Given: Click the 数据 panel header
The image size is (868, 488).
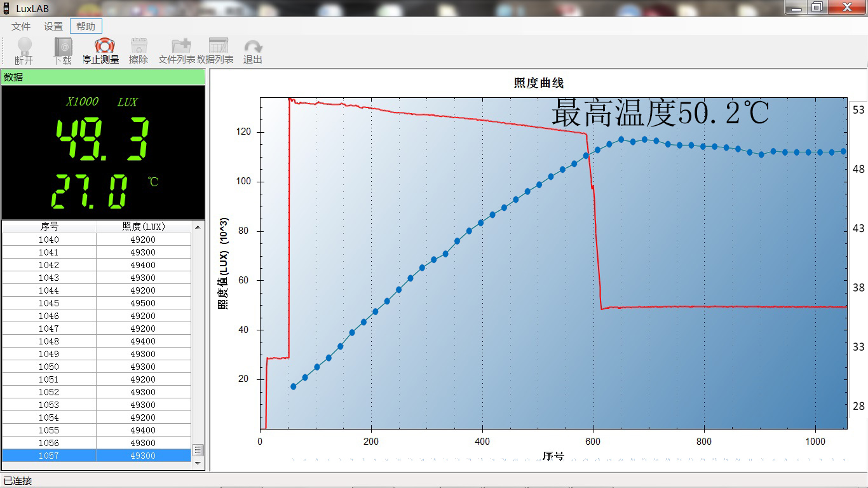Looking at the screenshot, I should 103,77.
